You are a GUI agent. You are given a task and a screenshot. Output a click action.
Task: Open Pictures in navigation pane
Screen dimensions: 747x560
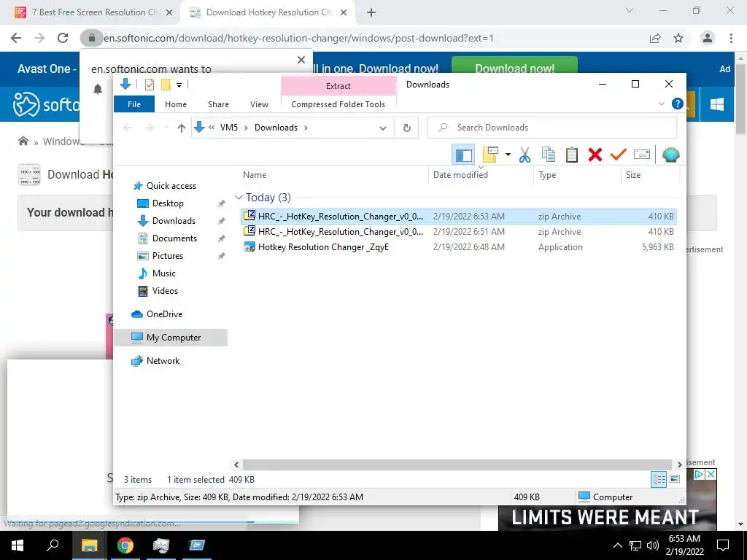167,256
